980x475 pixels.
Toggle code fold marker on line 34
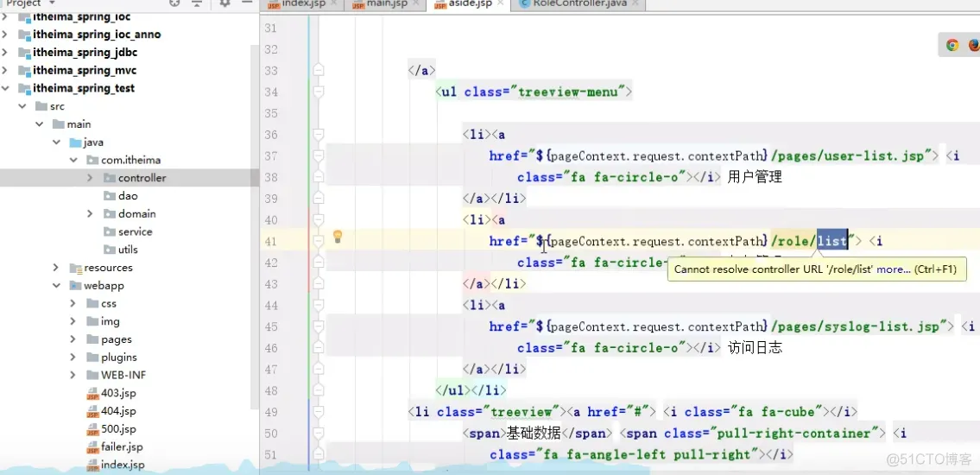click(319, 92)
